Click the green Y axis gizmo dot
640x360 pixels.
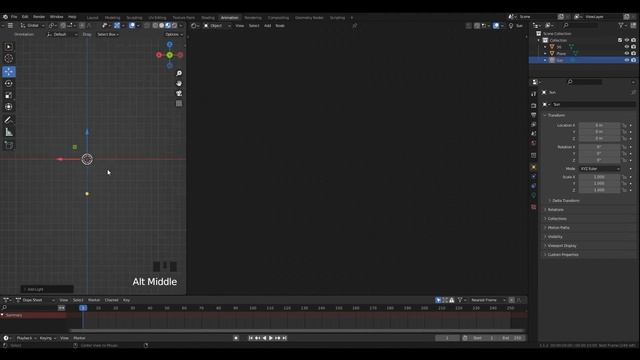[x=169, y=55]
